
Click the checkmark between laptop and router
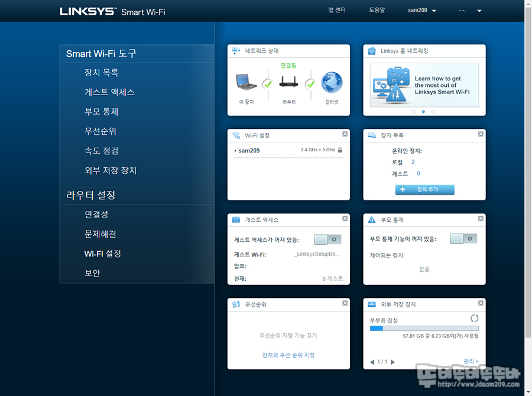(268, 84)
